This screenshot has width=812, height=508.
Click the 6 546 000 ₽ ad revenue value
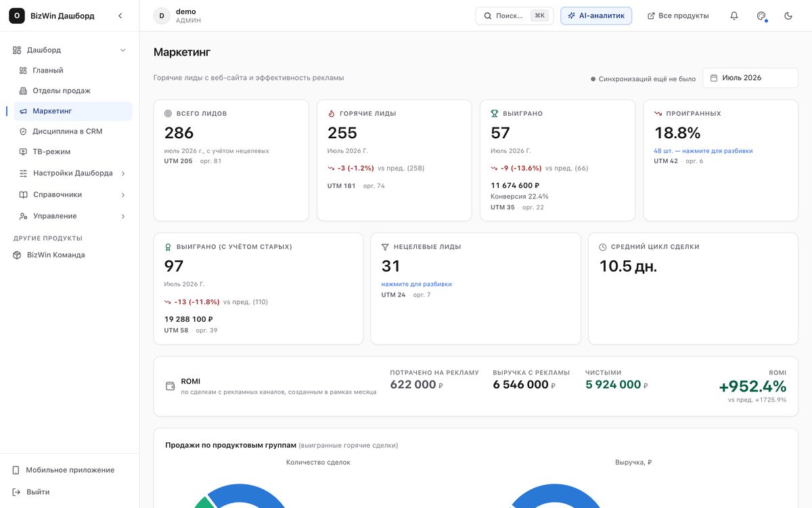[524, 385]
